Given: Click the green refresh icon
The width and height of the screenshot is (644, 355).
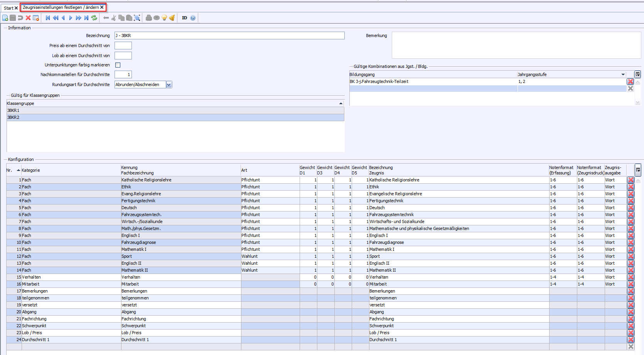Looking at the screenshot, I should (94, 18).
